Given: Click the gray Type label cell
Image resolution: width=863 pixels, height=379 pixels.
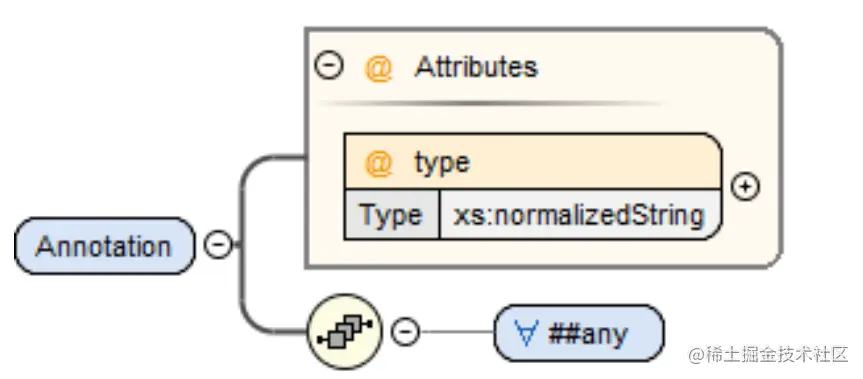Looking at the screenshot, I should (392, 215).
